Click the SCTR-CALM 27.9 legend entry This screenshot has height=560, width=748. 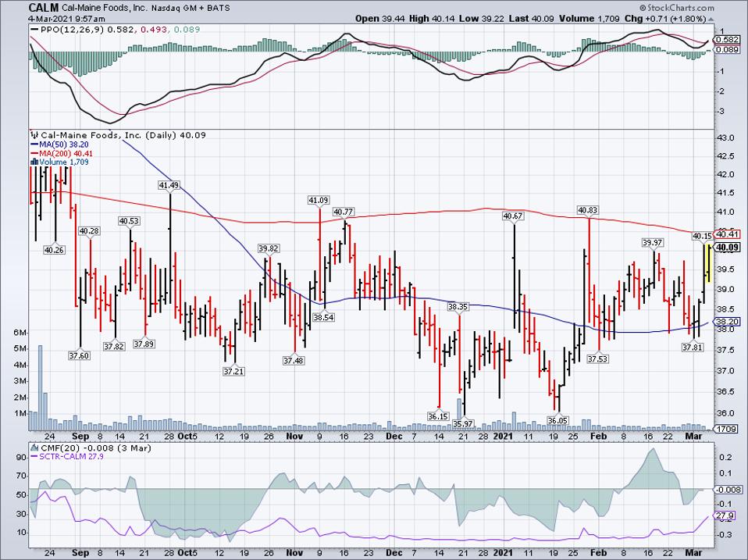tap(67, 456)
